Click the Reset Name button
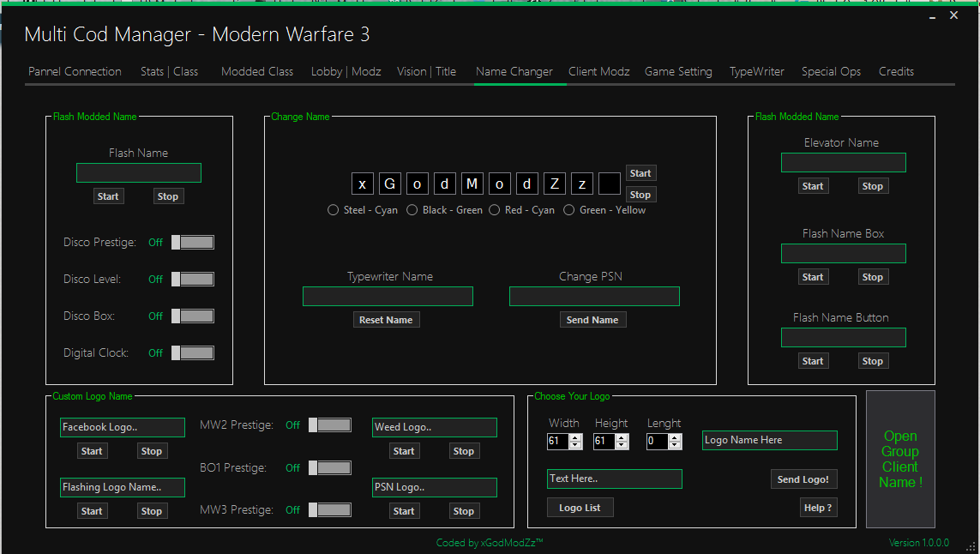This screenshot has height=554, width=980. pyautogui.click(x=386, y=320)
